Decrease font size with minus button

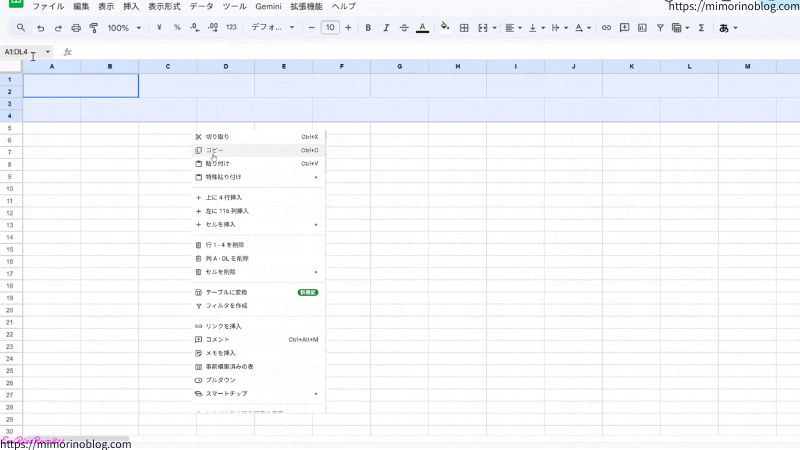[312, 28]
